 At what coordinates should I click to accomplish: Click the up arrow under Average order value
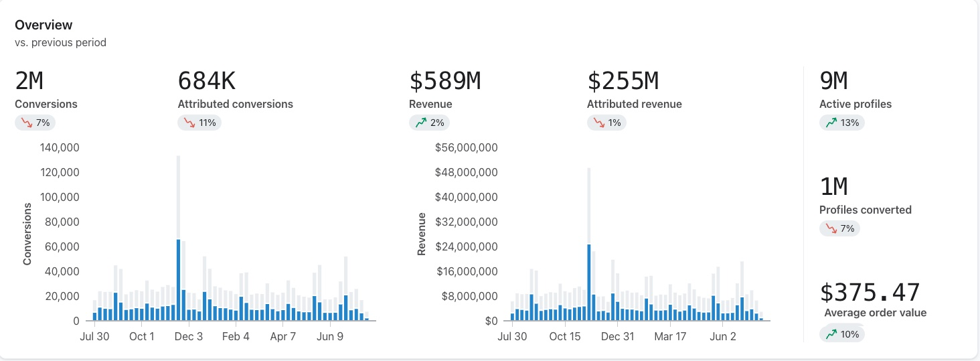[831, 334]
